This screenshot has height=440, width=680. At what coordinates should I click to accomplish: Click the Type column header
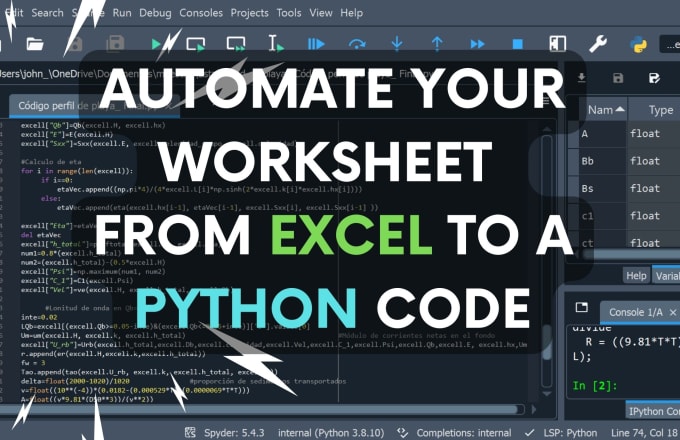[x=660, y=110]
